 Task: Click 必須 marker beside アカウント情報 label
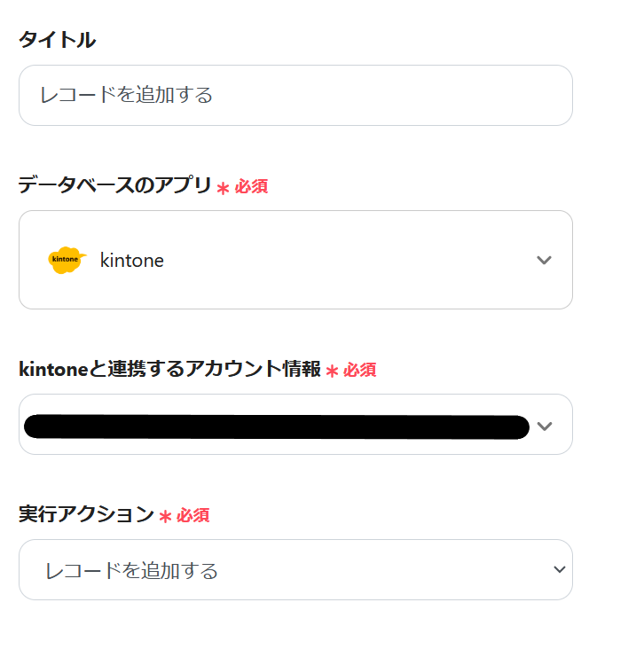coord(359,371)
